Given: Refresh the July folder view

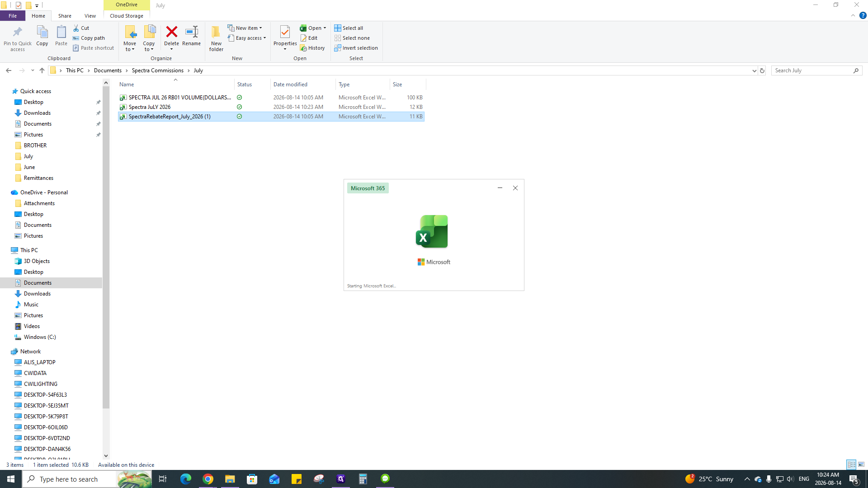Looking at the screenshot, I should [762, 70].
